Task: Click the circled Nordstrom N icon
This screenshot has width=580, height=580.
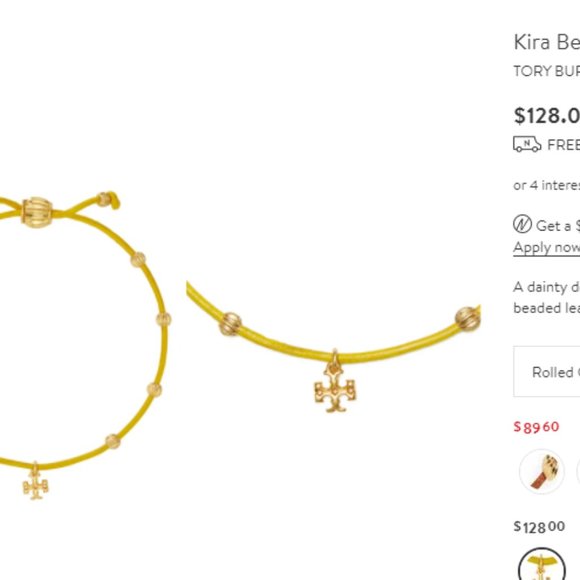Action: pos(522,224)
